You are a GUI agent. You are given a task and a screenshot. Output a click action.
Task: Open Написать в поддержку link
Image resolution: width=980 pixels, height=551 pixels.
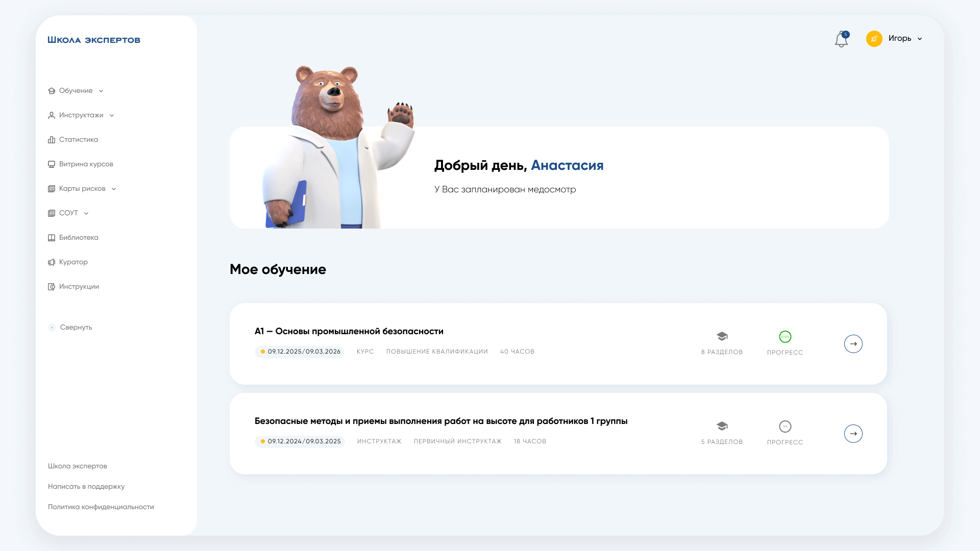pos(86,487)
